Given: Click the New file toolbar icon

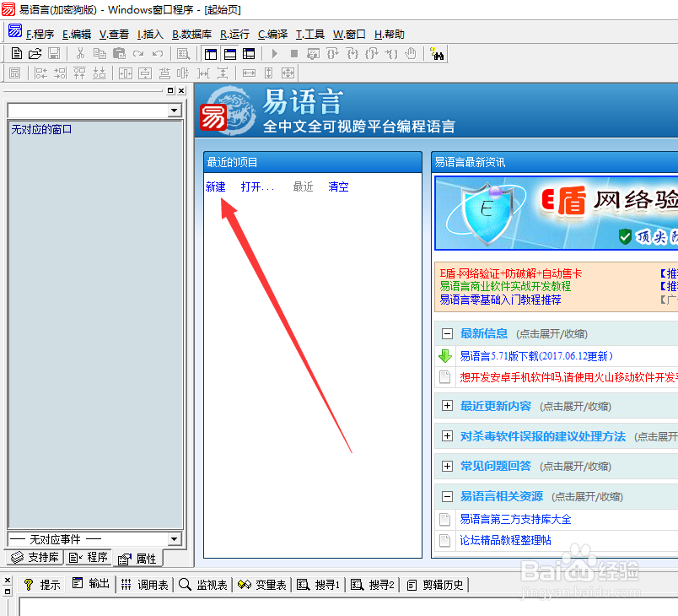Looking at the screenshot, I should coord(16,54).
